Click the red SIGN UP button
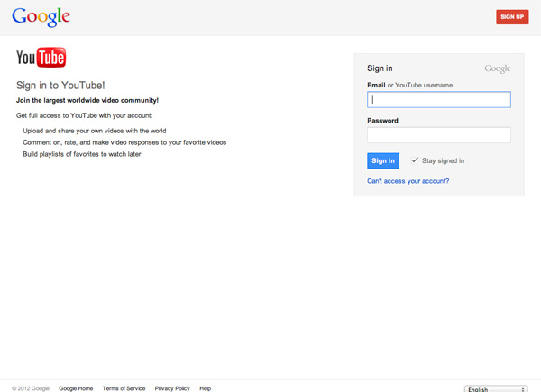Viewport: 541px width, 392px height. pos(512,17)
